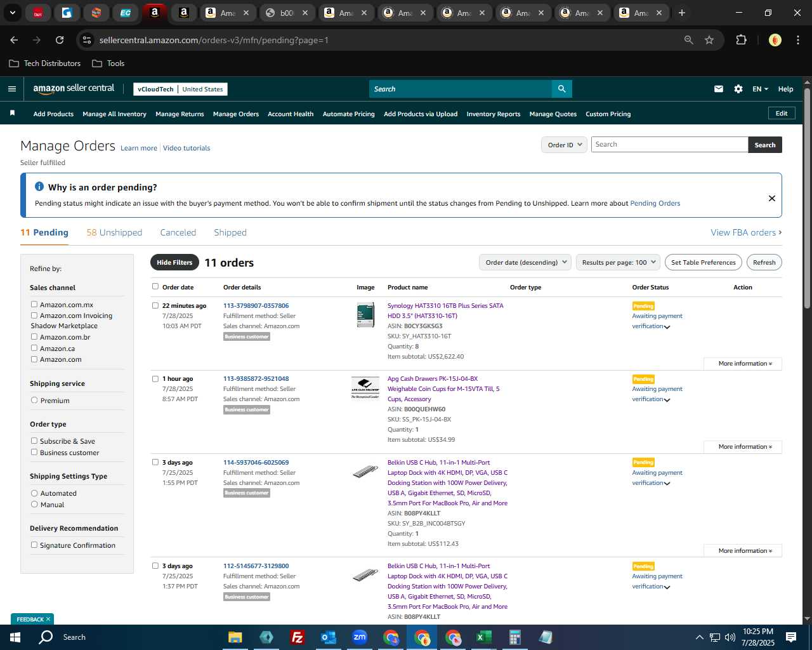The image size is (812, 650).
Task: Open the Order ID search type dropdown
Action: [564, 145]
